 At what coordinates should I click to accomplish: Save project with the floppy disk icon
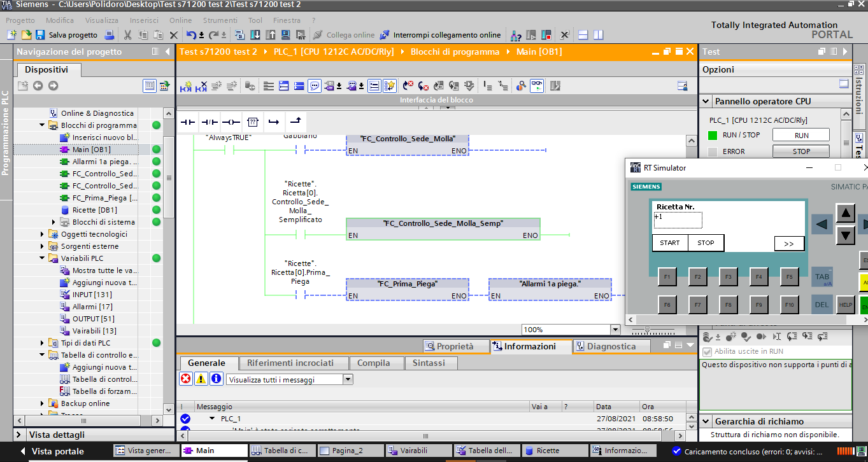point(40,34)
